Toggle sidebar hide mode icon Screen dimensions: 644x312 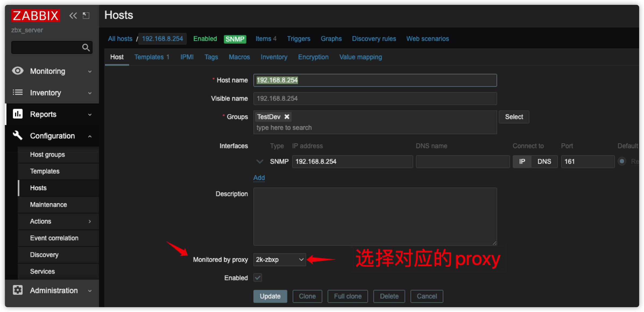[x=86, y=16]
